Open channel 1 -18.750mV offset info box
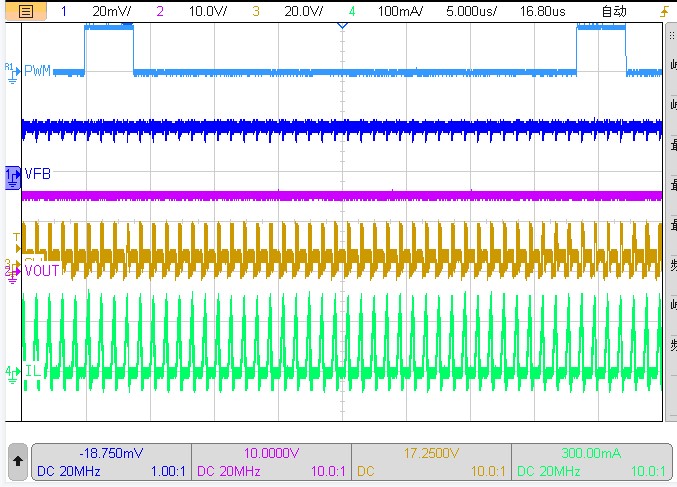Image resolution: width=677 pixels, height=487 pixels. coord(111,462)
